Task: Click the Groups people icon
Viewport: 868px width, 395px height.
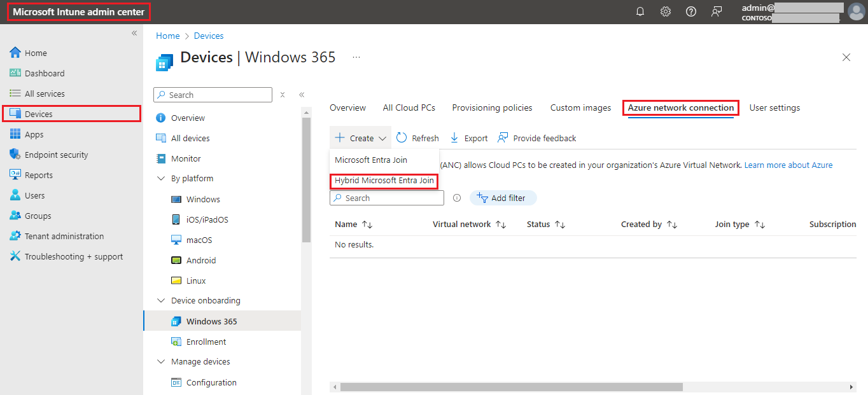Action: (15, 216)
